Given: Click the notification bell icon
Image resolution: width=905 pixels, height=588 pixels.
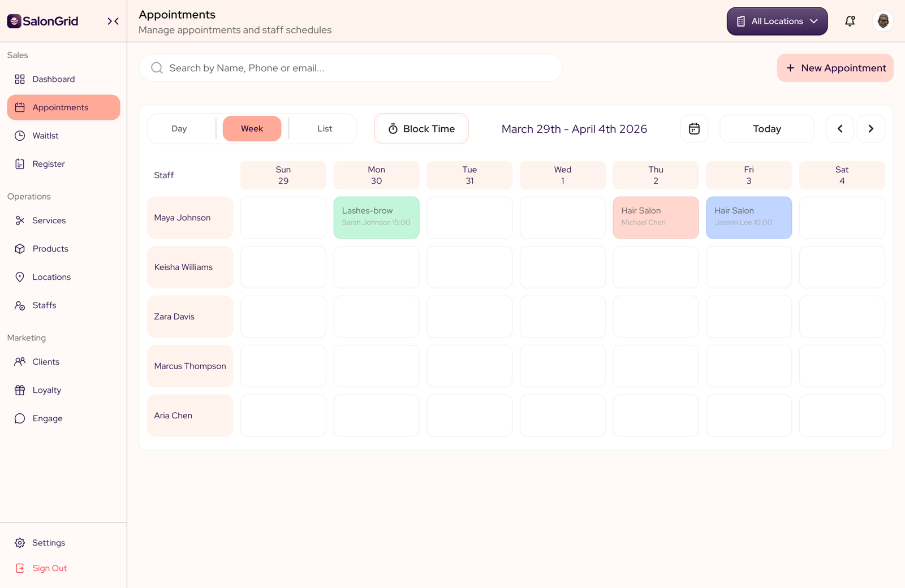Looking at the screenshot, I should (x=850, y=21).
